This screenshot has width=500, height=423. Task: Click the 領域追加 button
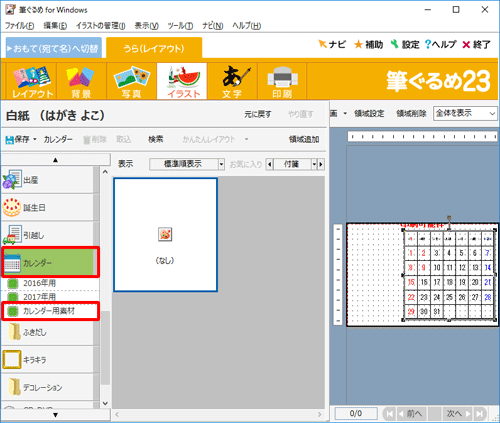click(304, 139)
